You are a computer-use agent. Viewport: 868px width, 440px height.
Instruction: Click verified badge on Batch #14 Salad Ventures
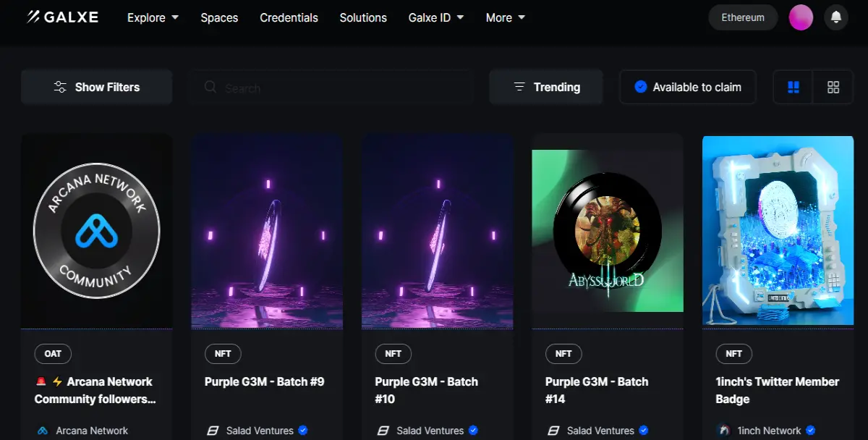(644, 431)
